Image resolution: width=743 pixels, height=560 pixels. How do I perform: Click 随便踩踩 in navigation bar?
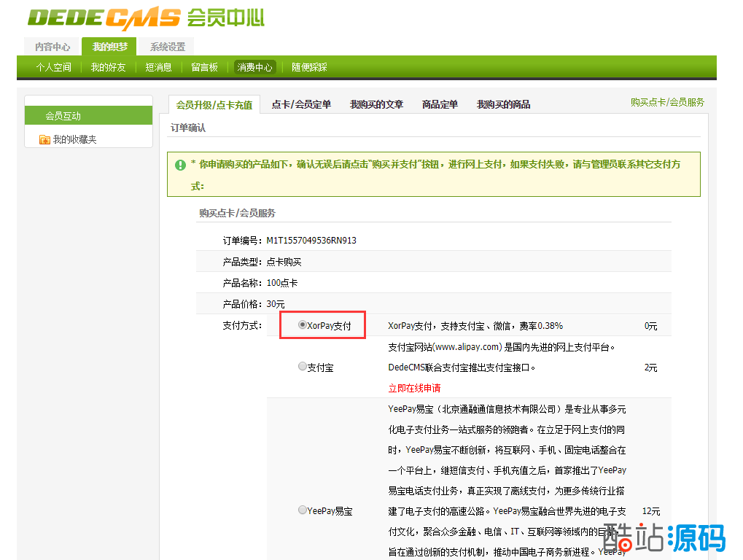coord(309,67)
